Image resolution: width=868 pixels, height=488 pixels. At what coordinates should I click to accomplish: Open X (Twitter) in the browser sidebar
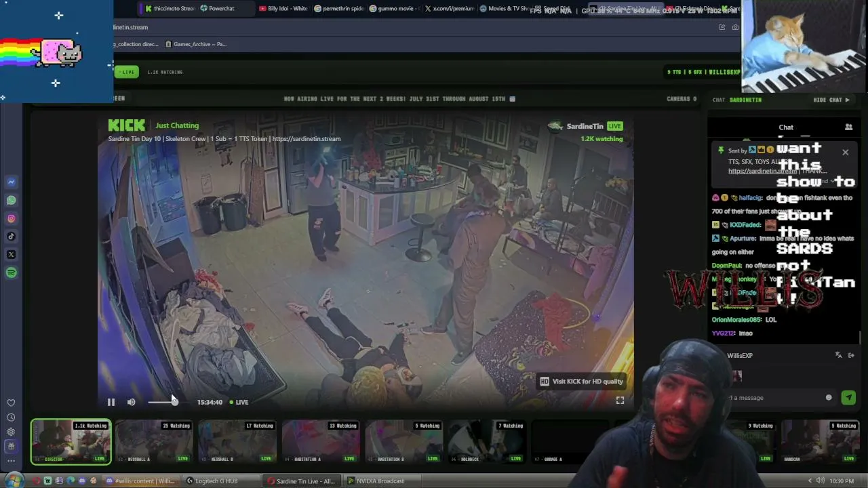11,255
